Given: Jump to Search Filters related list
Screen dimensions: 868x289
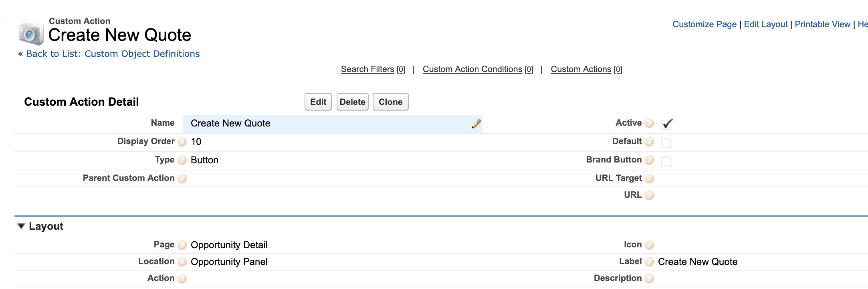Looking at the screenshot, I should point(367,69).
